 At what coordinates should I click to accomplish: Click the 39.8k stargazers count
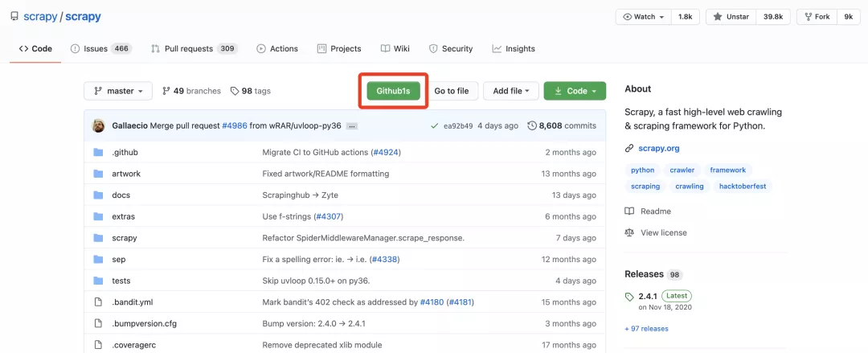(x=773, y=17)
